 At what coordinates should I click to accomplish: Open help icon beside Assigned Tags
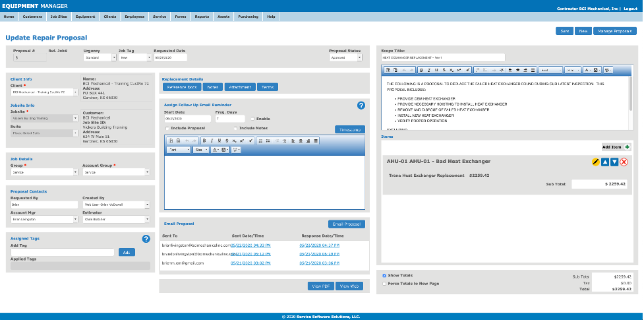[x=146, y=239]
